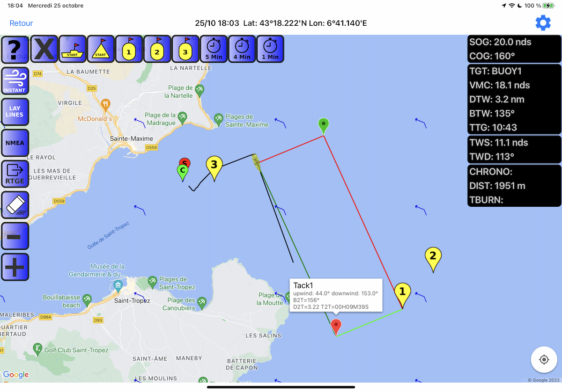Image resolution: width=562 pixels, height=392 pixels.
Task: Open the RTGE export button
Action: pos(15,174)
